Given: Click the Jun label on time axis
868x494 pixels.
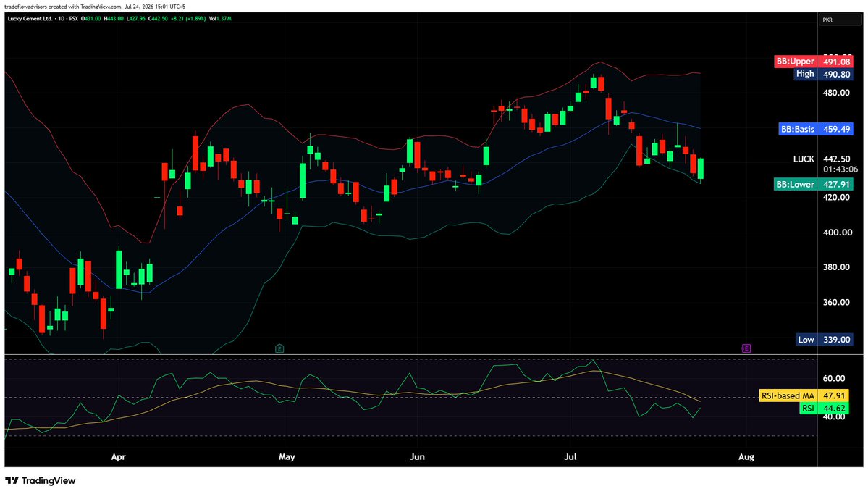Looking at the screenshot, I should point(417,457).
